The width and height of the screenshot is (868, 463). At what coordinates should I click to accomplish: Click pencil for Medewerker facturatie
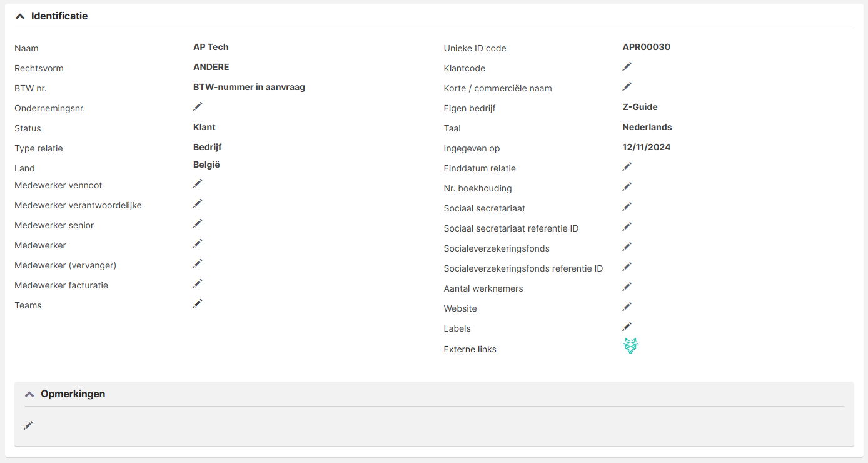[198, 283]
